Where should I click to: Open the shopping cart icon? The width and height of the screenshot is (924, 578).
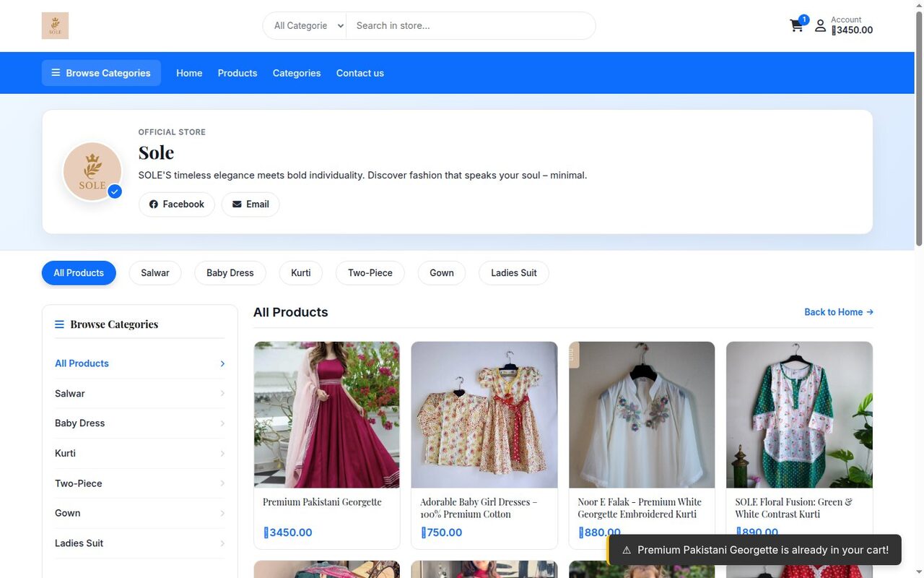pyautogui.click(x=796, y=26)
